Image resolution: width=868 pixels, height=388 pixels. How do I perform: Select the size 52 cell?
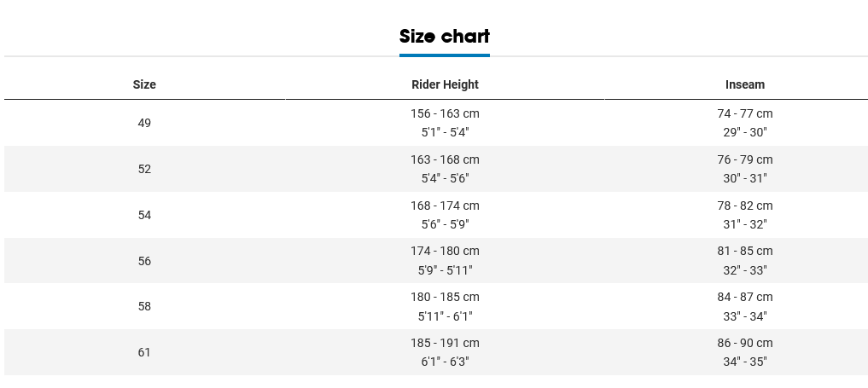144,169
